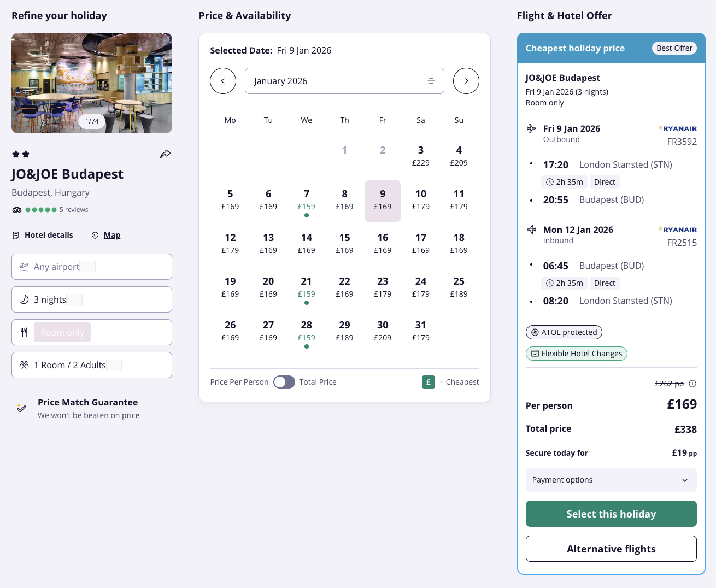
Task: Click the info icon next to £262 pp
Action: coord(692,384)
